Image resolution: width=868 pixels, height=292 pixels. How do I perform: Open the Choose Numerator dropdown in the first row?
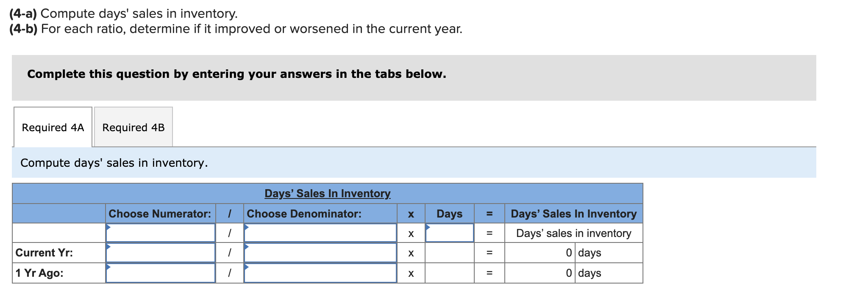(x=160, y=233)
